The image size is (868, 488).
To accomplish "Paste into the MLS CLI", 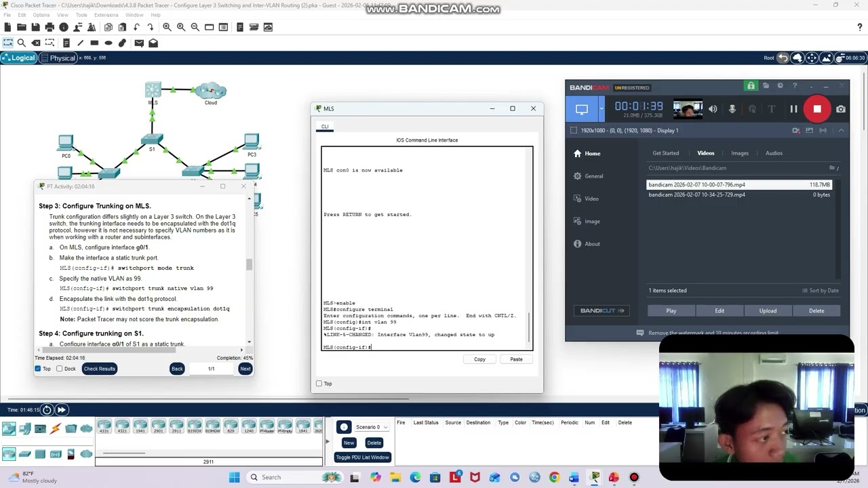I will pyautogui.click(x=516, y=359).
